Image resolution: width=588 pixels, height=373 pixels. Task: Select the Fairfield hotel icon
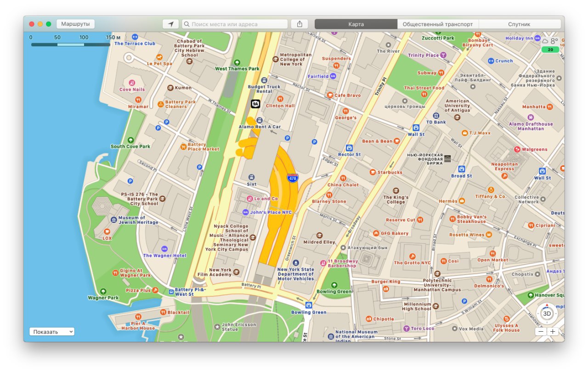click(x=333, y=76)
